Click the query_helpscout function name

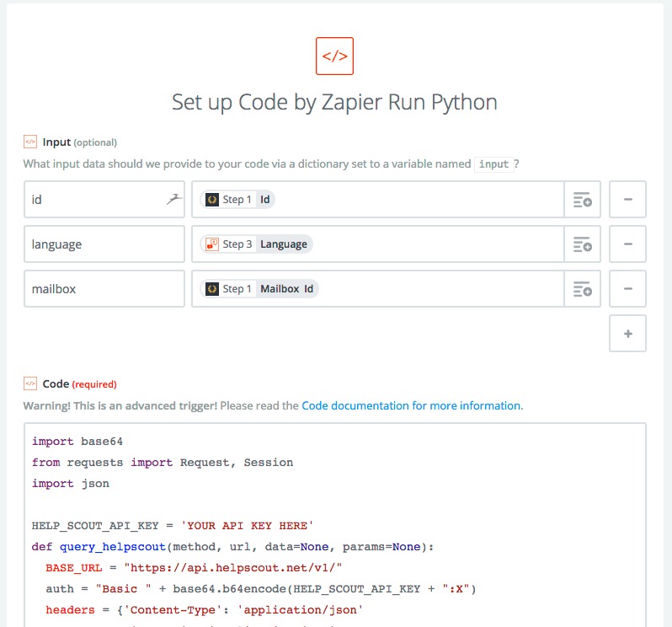[x=113, y=547]
